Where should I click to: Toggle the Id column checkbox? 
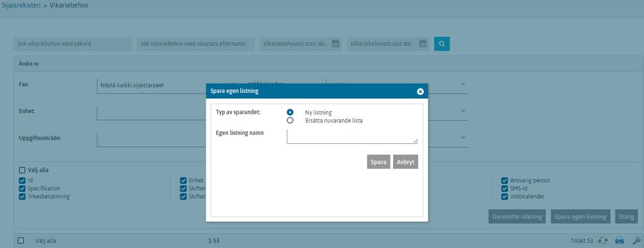click(22, 180)
